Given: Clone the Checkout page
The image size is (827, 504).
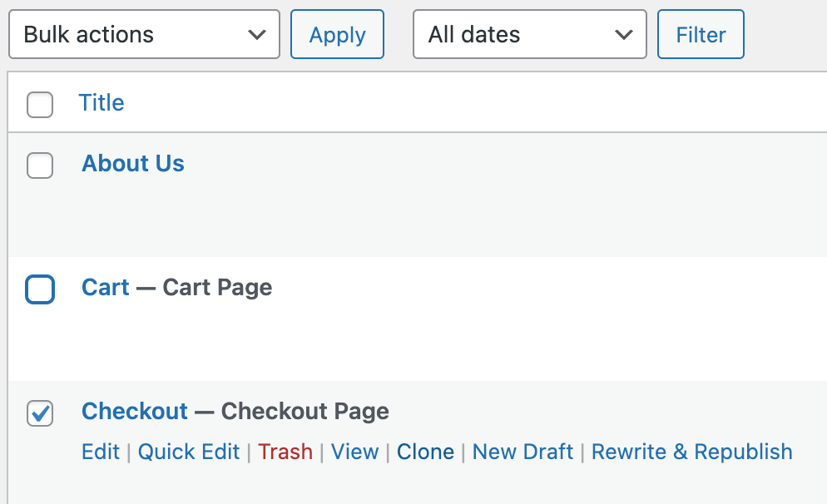Looking at the screenshot, I should click(x=425, y=452).
